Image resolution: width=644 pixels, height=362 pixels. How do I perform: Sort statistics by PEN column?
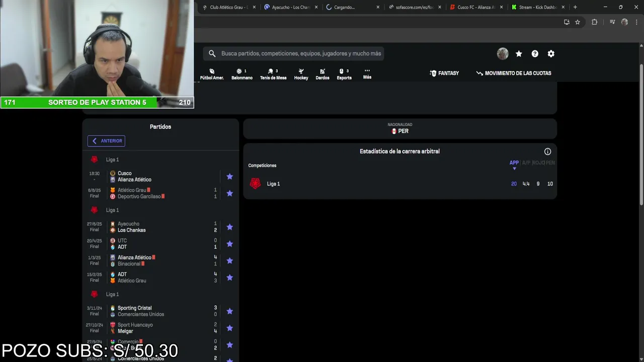[550, 163]
